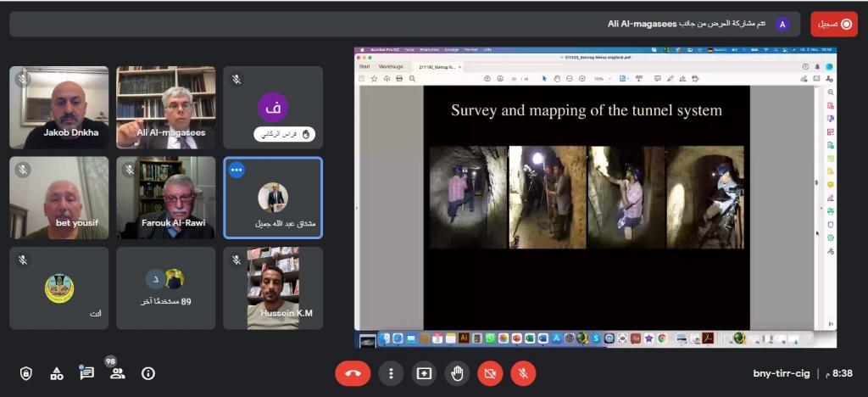Open the 89 other users tile
868x397 pixels.
(166, 288)
